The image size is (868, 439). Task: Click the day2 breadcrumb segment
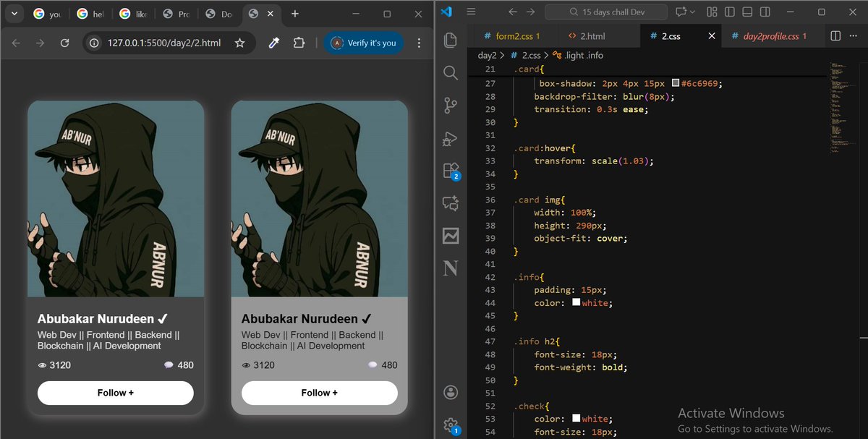coord(488,55)
